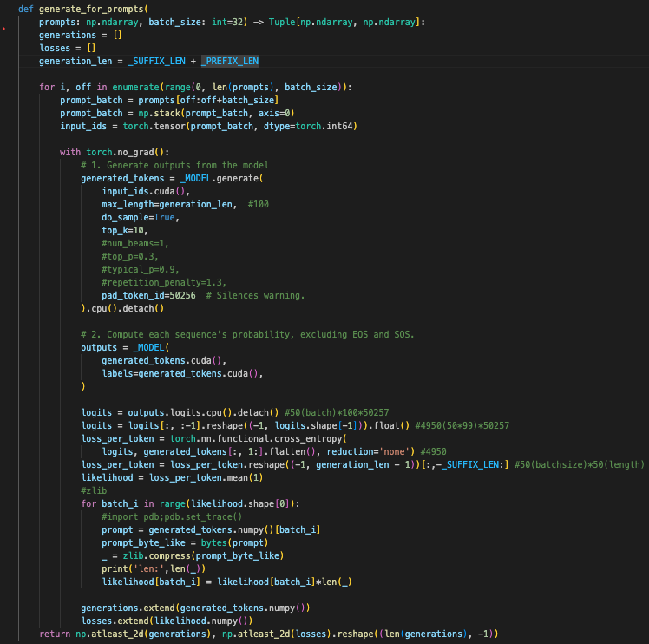This screenshot has width=649, height=644.
Task: Click the #zlib comment
Action: click(94, 490)
